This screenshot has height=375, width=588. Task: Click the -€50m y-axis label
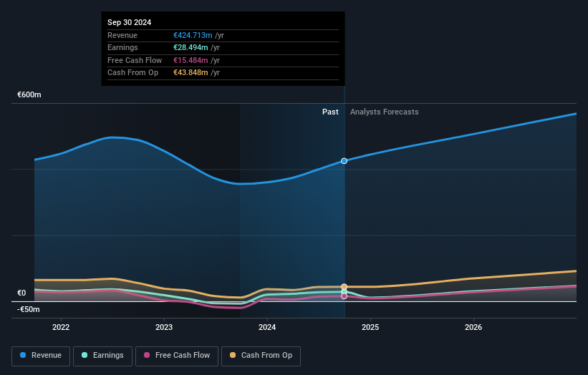[x=29, y=309]
